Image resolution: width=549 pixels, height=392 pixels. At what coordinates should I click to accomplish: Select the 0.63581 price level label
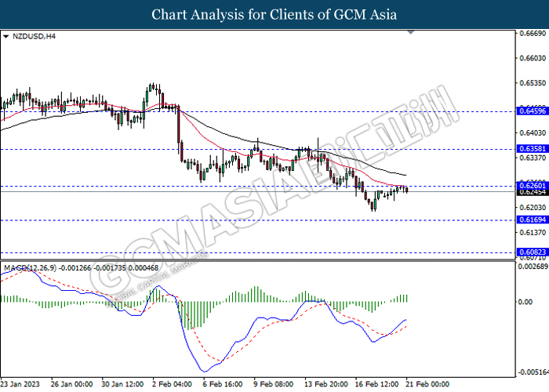[533, 149]
